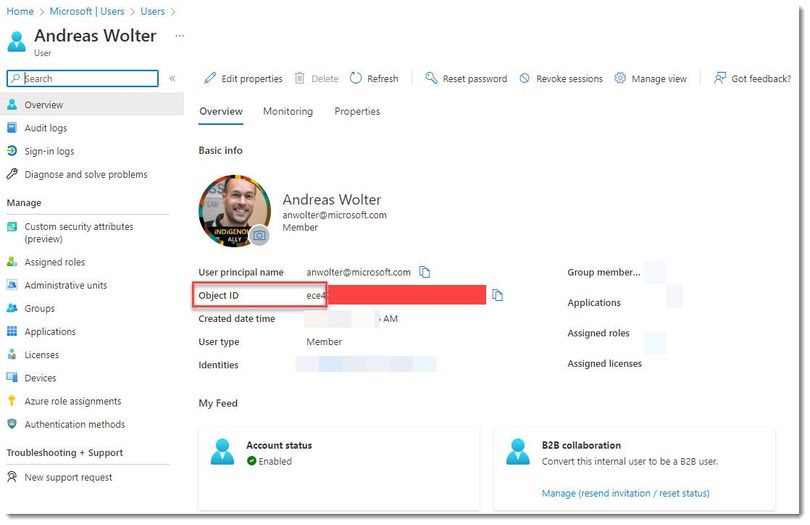810x525 pixels.
Task: Switch to the Overview tab
Action: [x=221, y=112]
